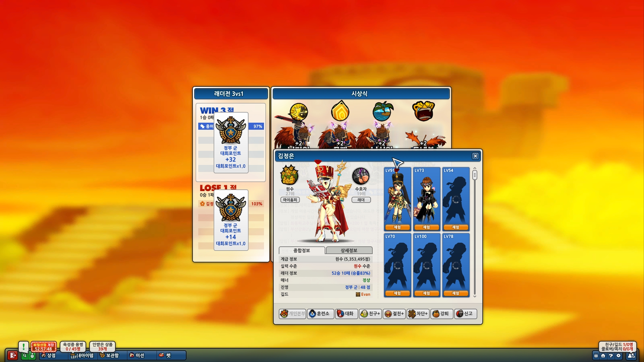Viewport: 644px width, 362px height.
Task: Start a chat with 대화 button
Action: [346, 314]
